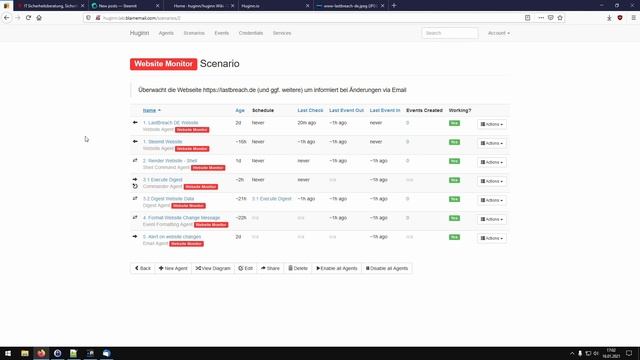
Task: Switch to IT Sicherheitsberatung tab
Action: pos(51,6)
